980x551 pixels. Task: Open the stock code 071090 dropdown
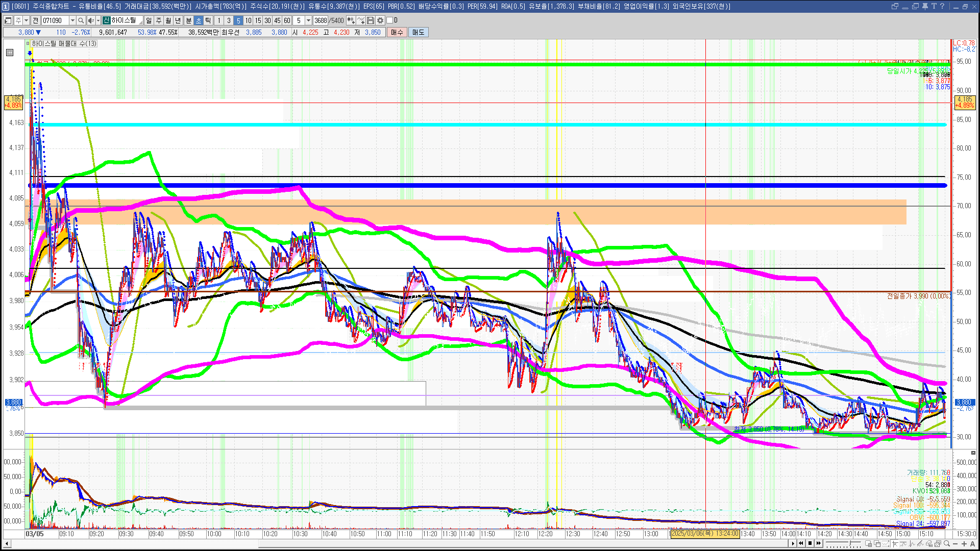[72, 20]
